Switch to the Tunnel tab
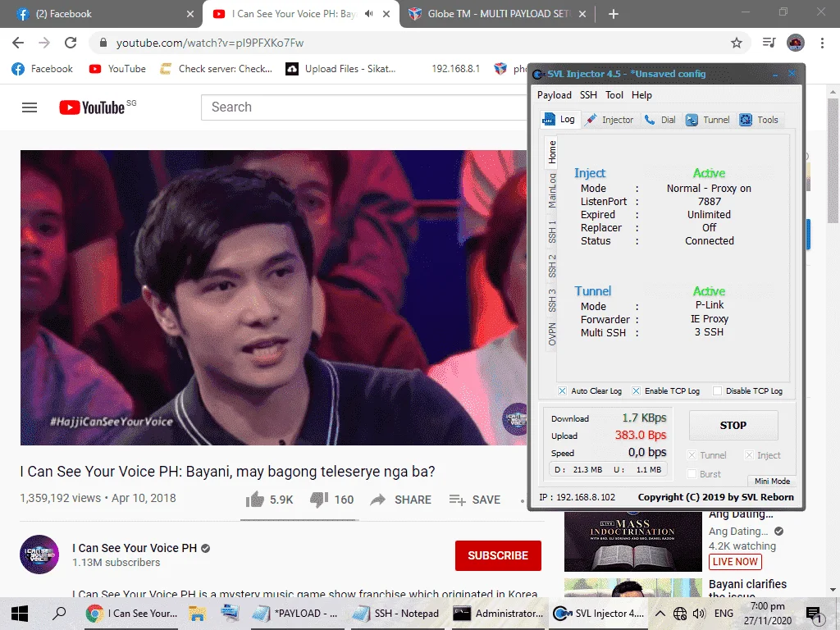This screenshot has width=840, height=630. click(707, 120)
